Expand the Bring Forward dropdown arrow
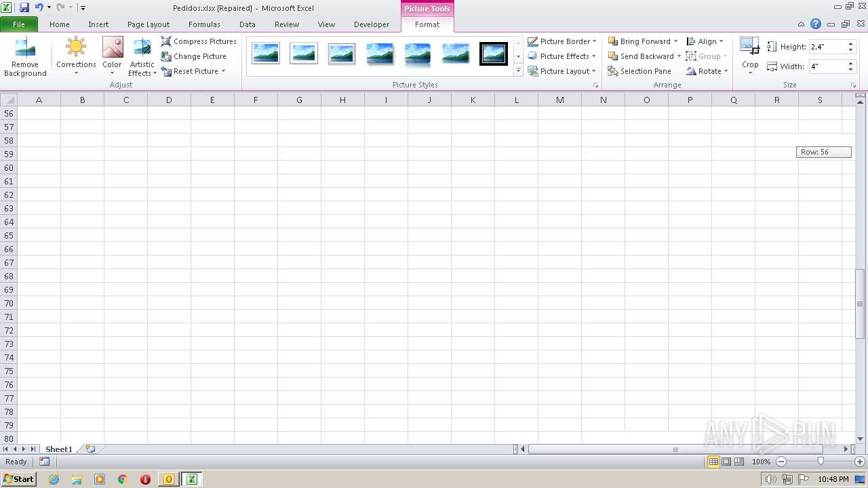This screenshot has height=488, width=868. pos(675,41)
